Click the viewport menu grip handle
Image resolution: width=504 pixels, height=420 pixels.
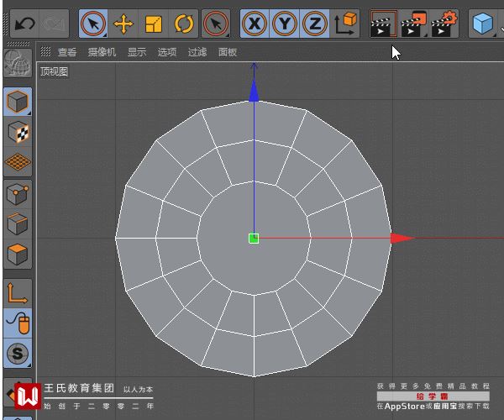pyautogui.click(x=45, y=51)
